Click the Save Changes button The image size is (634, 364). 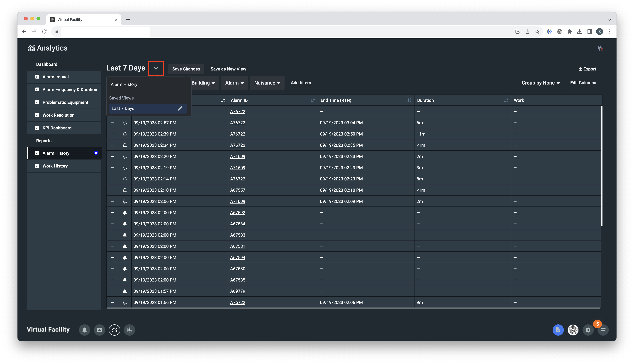[x=186, y=69]
